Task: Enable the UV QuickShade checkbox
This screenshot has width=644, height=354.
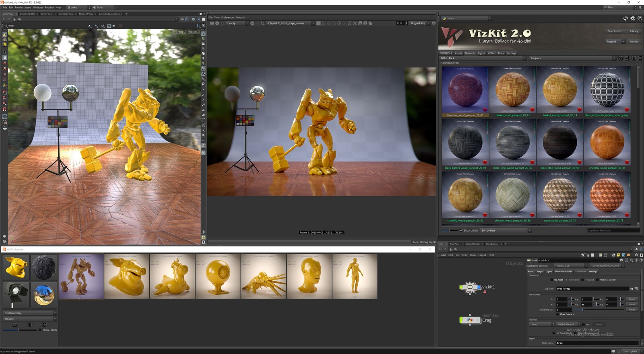Action: click(x=554, y=333)
